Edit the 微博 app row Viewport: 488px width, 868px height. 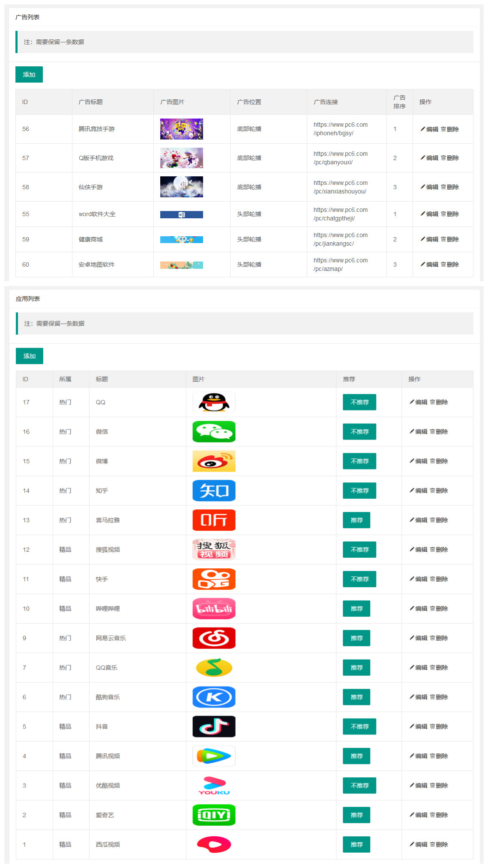pyautogui.click(x=419, y=461)
